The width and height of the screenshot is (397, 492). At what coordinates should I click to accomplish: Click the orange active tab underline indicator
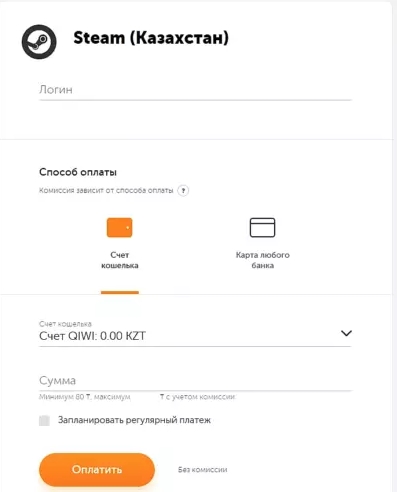(120, 293)
